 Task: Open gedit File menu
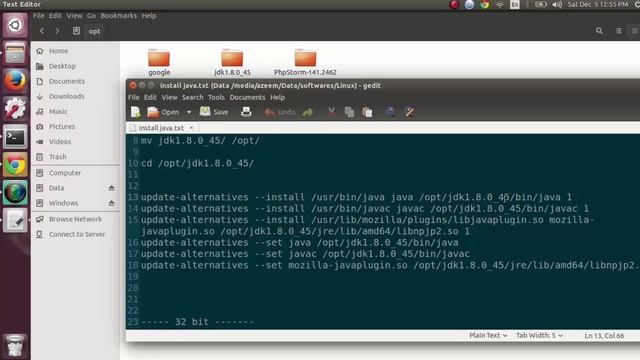click(x=133, y=98)
